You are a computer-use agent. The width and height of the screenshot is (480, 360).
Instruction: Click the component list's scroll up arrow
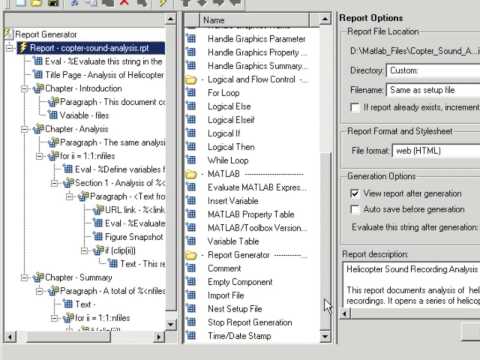[325, 19]
